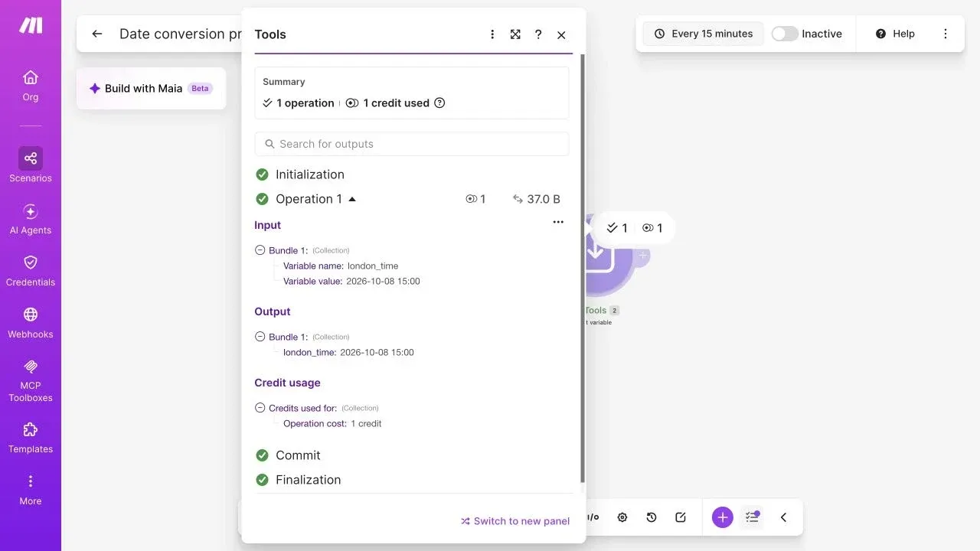Collapse Bundle 1 under Input
Image resolution: width=980 pixels, height=551 pixels.
[x=260, y=250]
